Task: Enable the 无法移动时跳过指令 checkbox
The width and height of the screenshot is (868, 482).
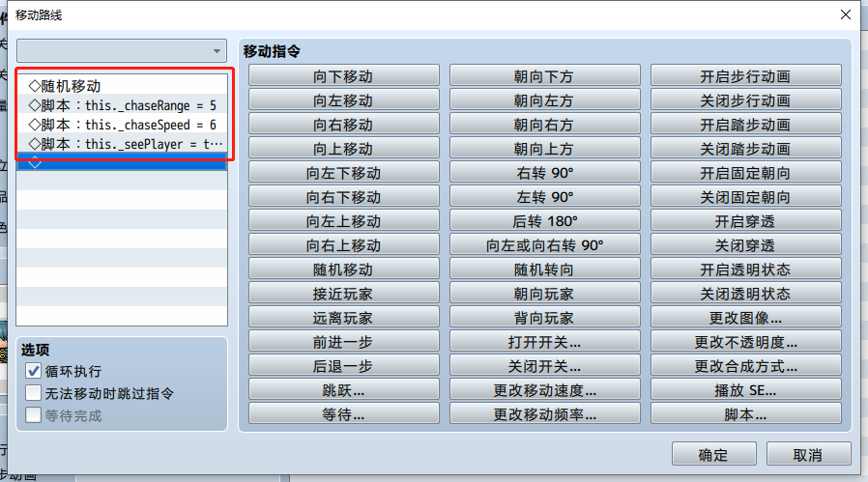Action: pyautogui.click(x=33, y=393)
